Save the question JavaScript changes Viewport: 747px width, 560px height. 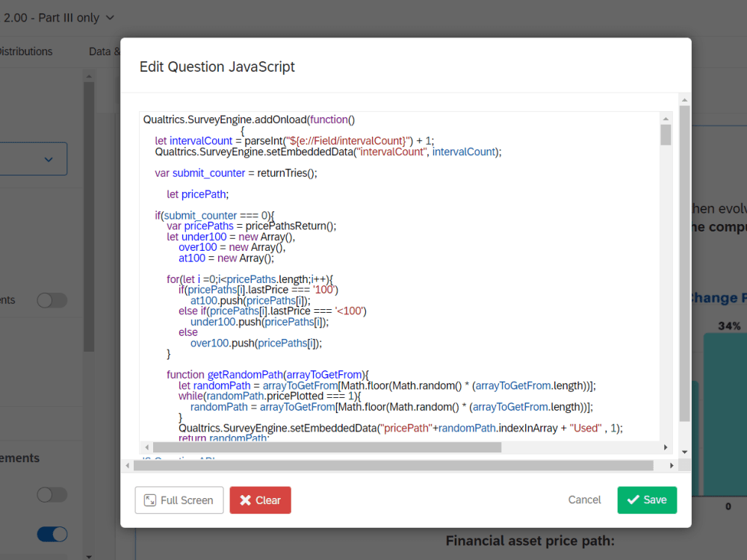(x=647, y=500)
